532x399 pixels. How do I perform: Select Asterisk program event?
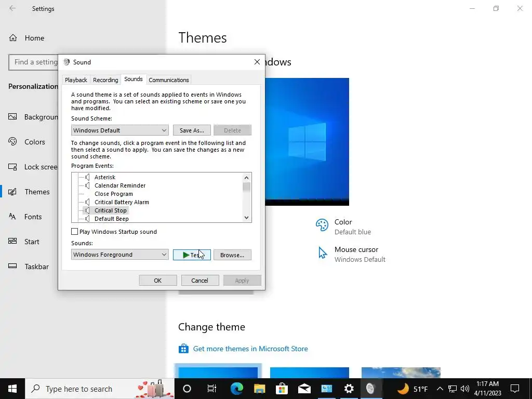coord(105,177)
